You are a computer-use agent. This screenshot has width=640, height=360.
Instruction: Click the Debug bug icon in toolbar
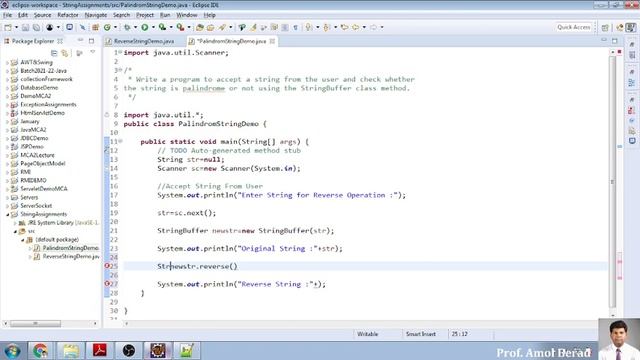pos(127,27)
